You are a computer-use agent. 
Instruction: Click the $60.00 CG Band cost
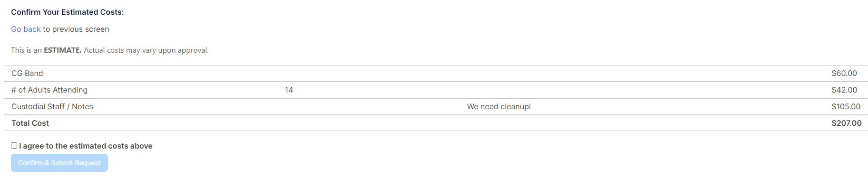coord(844,73)
